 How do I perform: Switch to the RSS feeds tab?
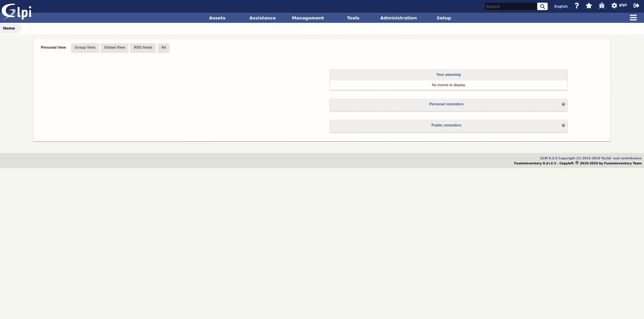tap(143, 48)
